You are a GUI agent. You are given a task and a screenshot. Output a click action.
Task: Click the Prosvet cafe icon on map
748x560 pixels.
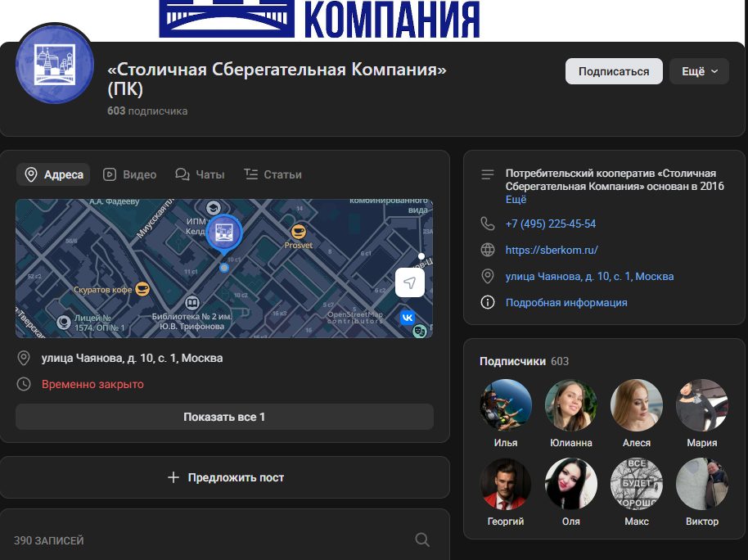[299, 232]
